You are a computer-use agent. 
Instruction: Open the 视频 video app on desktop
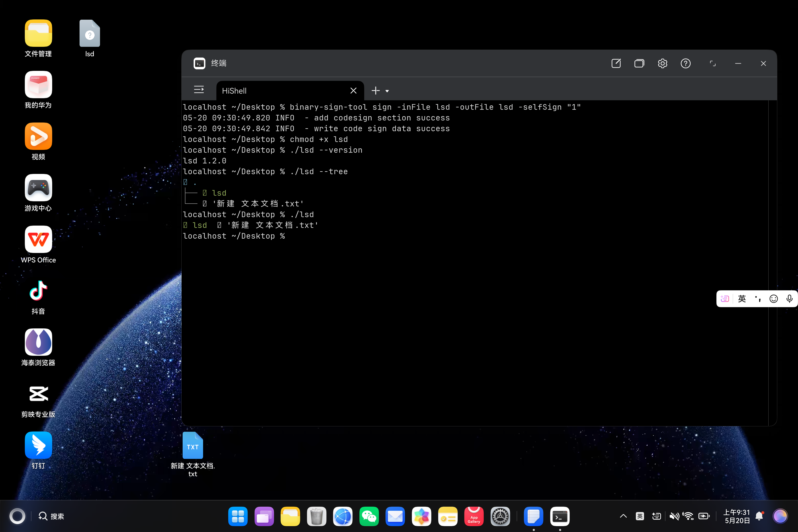click(x=38, y=141)
